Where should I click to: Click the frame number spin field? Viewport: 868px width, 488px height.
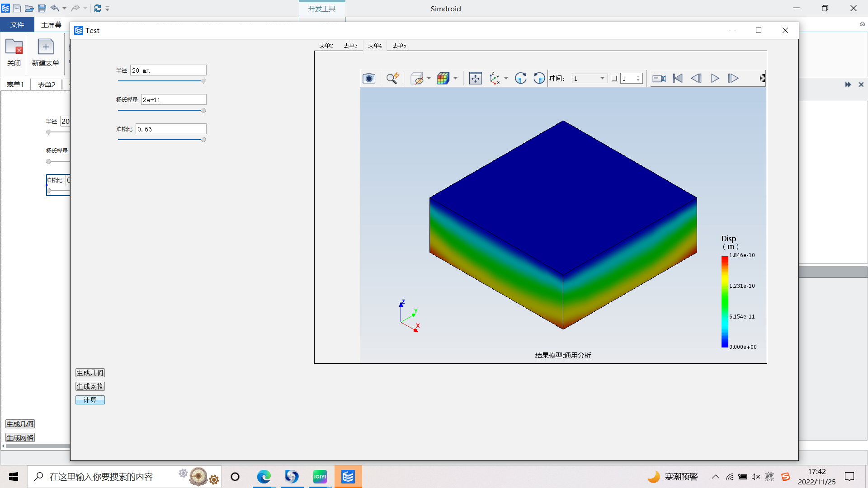pyautogui.click(x=631, y=79)
